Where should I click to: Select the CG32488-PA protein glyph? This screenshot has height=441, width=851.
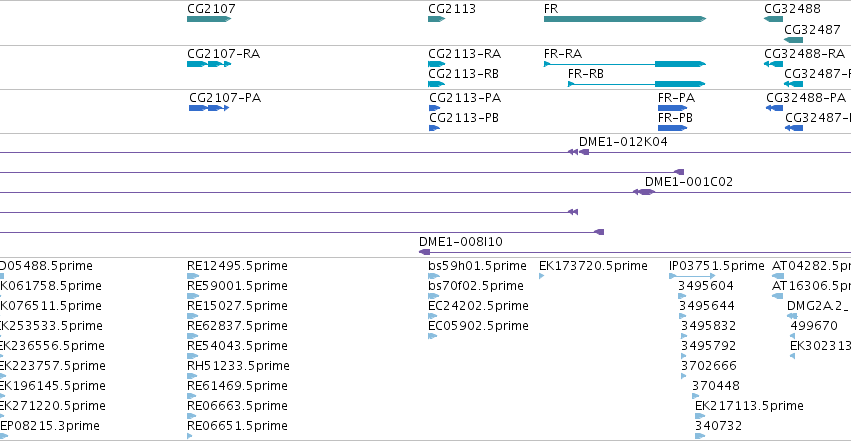(774, 108)
